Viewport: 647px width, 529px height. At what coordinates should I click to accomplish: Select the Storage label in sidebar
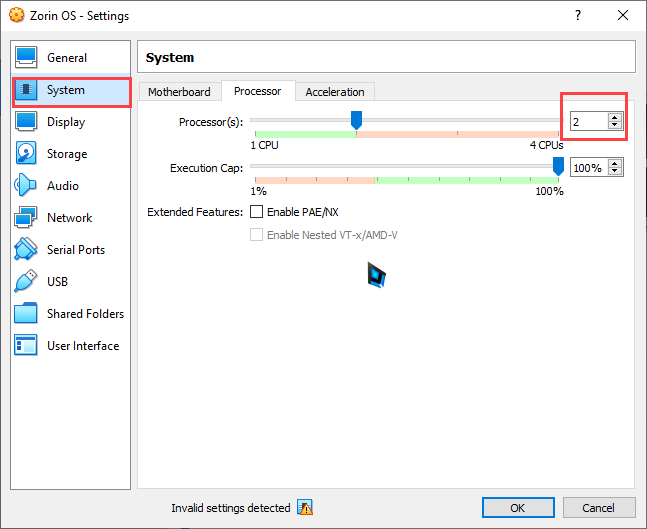click(67, 154)
